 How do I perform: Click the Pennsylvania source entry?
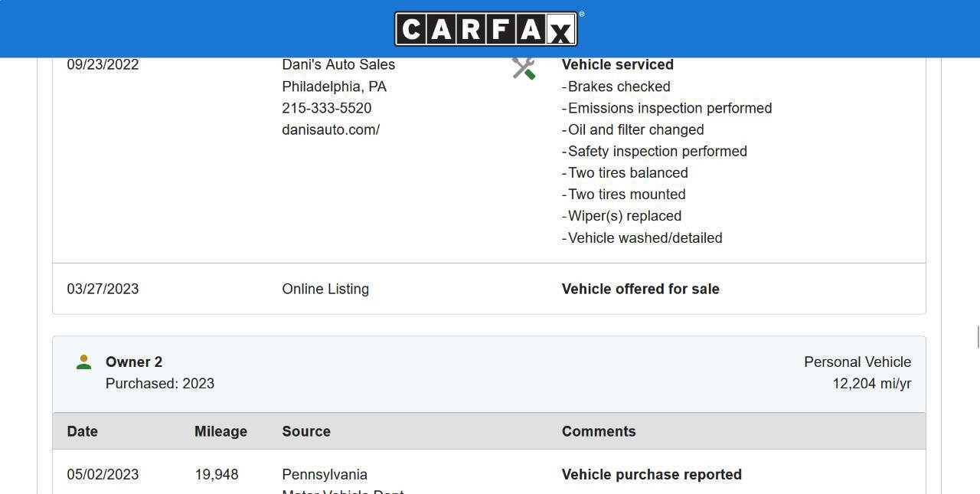click(325, 474)
